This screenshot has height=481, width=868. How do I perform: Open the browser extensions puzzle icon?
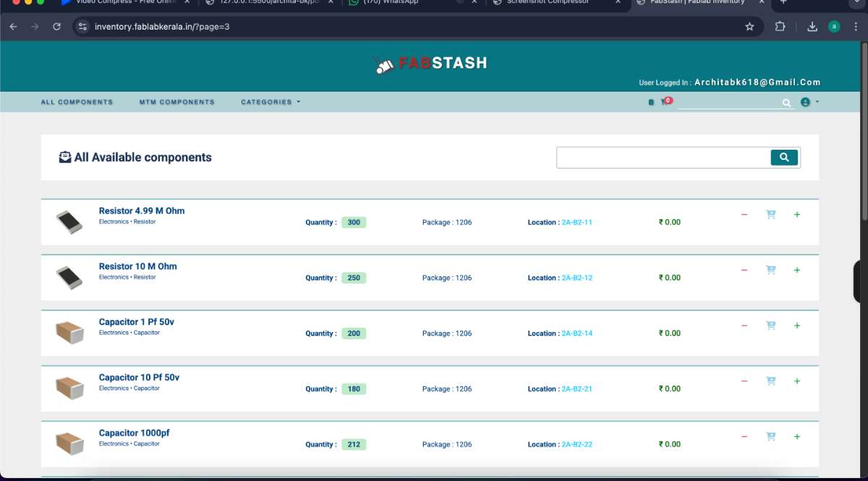(x=780, y=27)
